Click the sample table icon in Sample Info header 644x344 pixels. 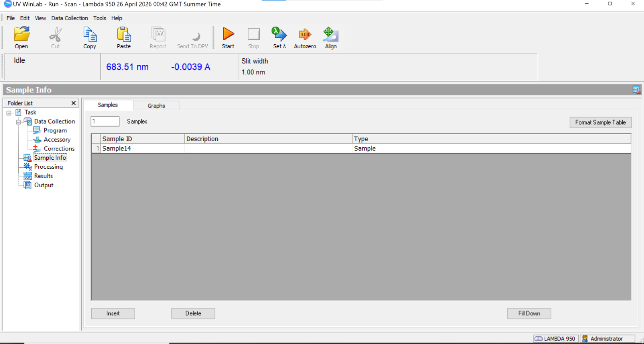tap(636, 90)
